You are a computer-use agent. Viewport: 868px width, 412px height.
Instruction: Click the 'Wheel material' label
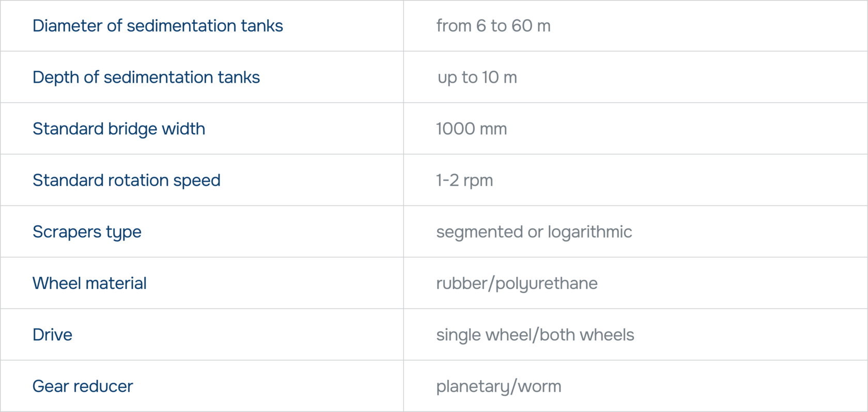[89, 283]
